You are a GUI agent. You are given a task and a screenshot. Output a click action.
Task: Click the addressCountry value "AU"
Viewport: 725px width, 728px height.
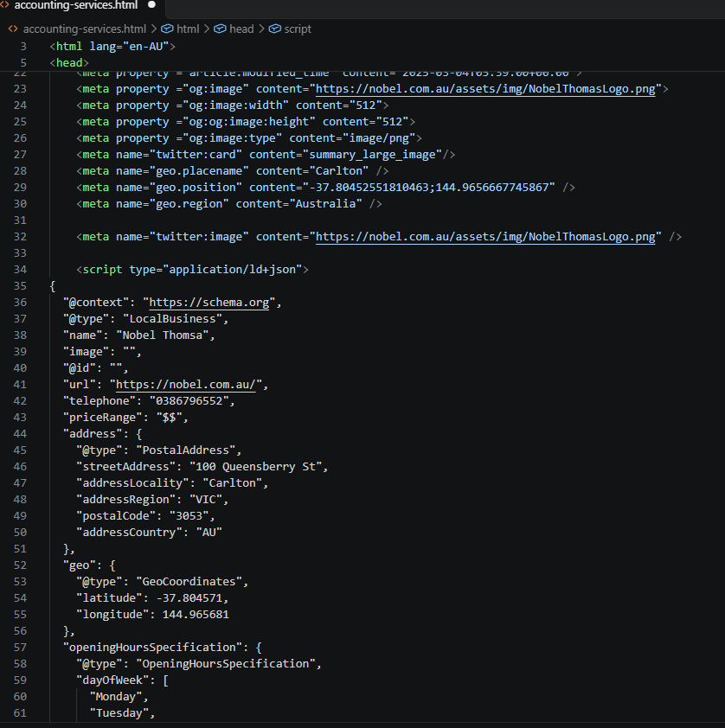[209, 533]
